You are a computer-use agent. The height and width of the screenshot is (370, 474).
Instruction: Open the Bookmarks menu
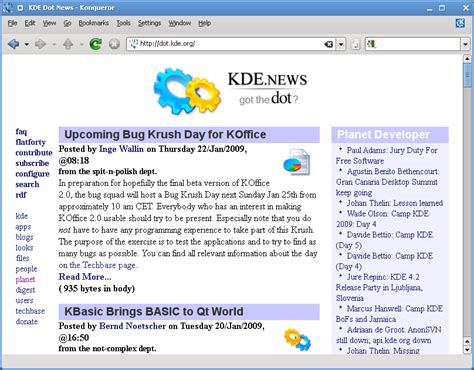coord(93,23)
